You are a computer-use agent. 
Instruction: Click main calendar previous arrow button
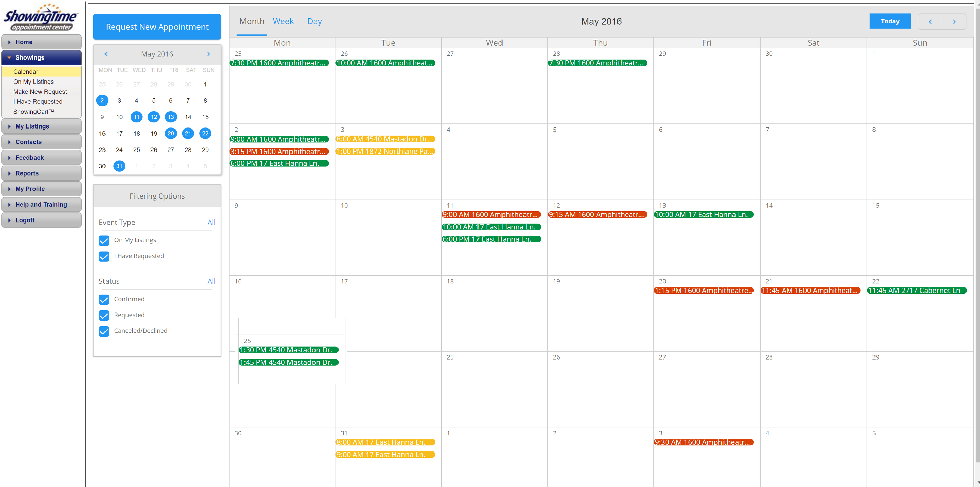(x=930, y=22)
